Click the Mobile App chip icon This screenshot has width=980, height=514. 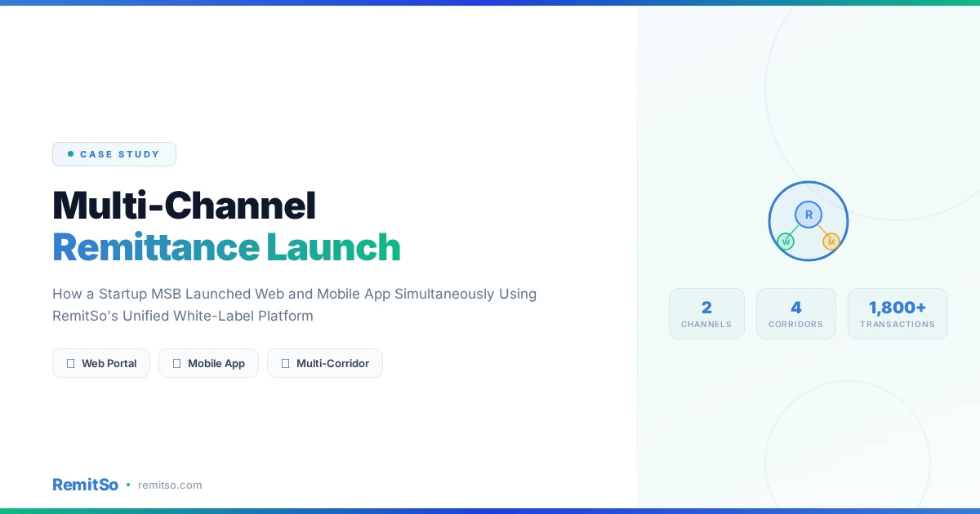click(x=176, y=363)
